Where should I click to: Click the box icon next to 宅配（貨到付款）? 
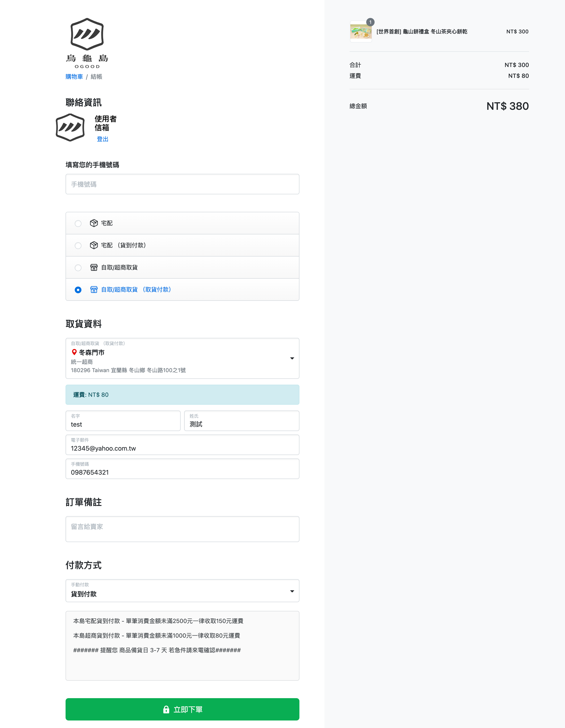click(x=94, y=245)
